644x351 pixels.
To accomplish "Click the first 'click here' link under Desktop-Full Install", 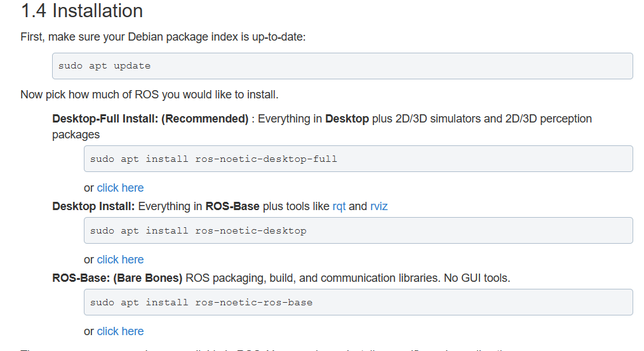I will pyautogui.click(x=120, y=188).
